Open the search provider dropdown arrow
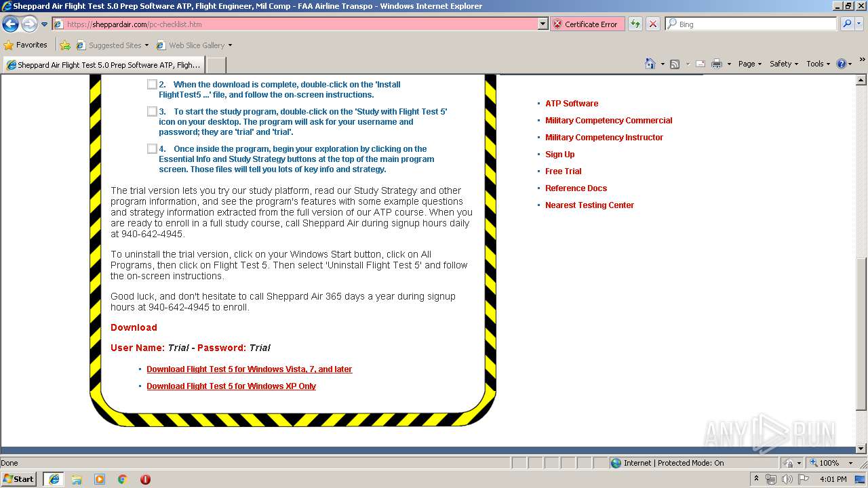The image size is (868, 488). pyautogui.click(x=860, y=24)
